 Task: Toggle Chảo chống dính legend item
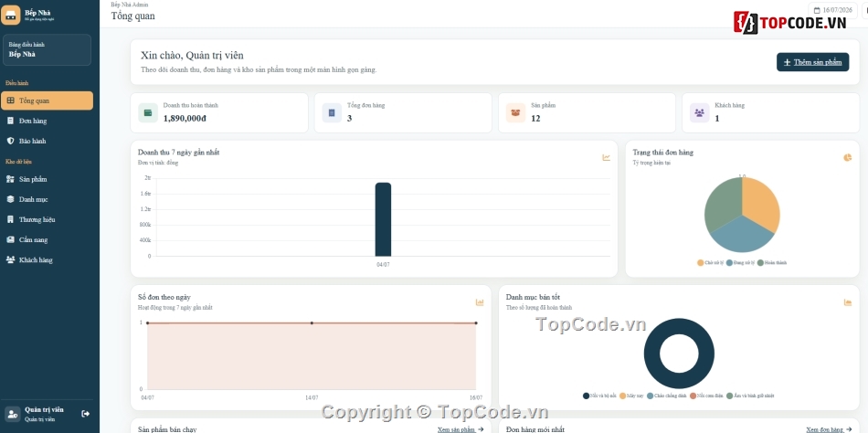[666, 396]
